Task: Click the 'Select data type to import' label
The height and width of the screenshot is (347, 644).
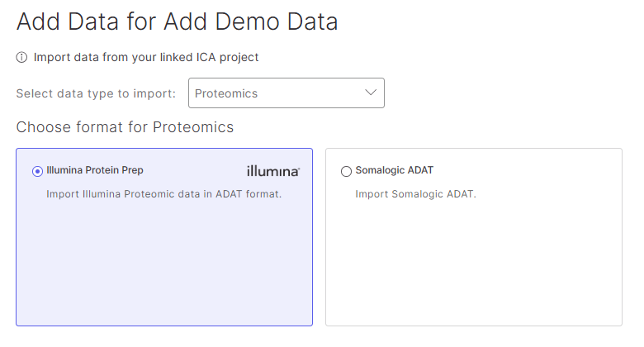Action: [x=96, y=93]
